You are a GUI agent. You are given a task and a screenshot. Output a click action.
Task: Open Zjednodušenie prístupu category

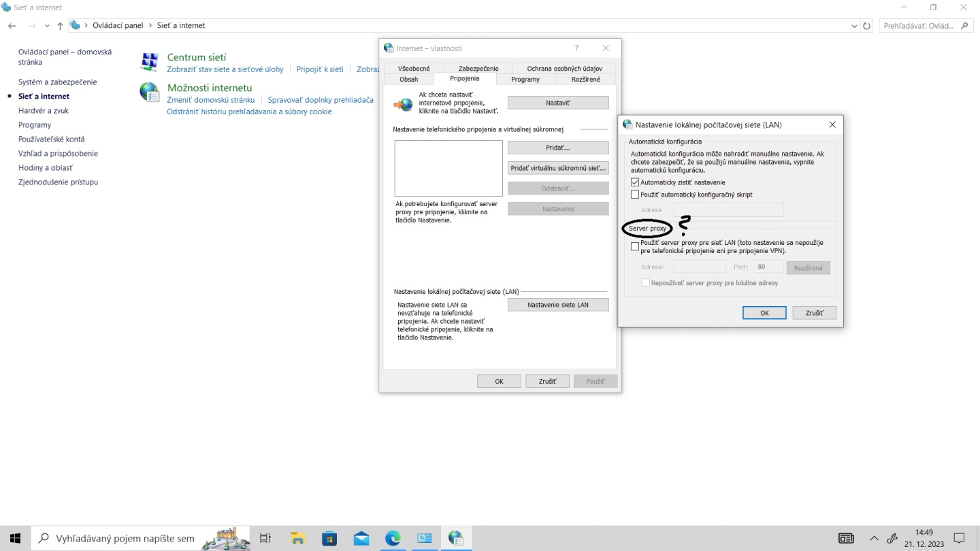[58, 182]
